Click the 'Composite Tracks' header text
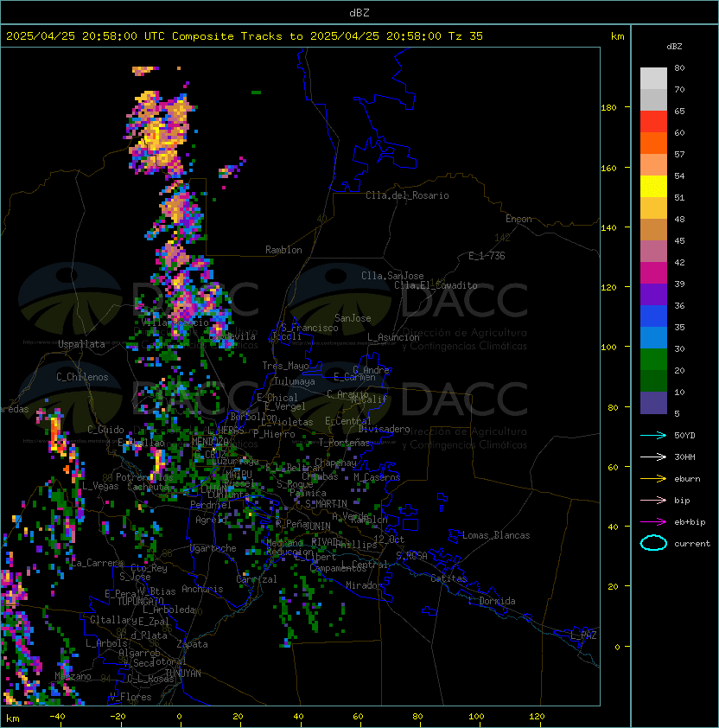719x728 pixels. 227,36
